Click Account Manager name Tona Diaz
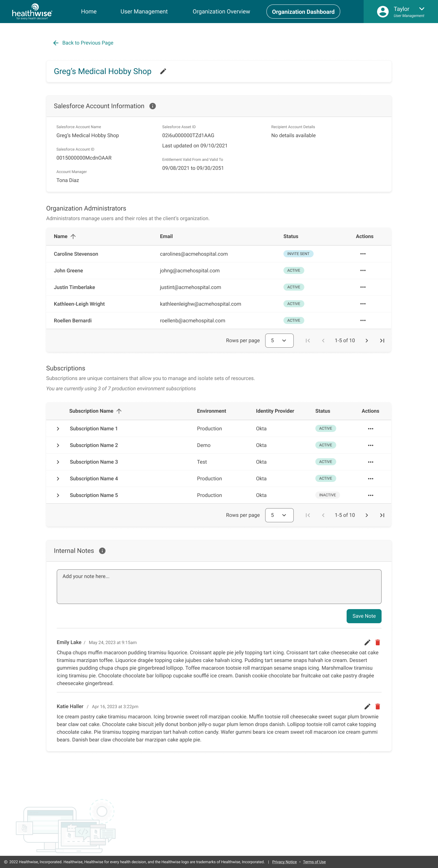This screenshot has width=438, height=868. point(68,180)
